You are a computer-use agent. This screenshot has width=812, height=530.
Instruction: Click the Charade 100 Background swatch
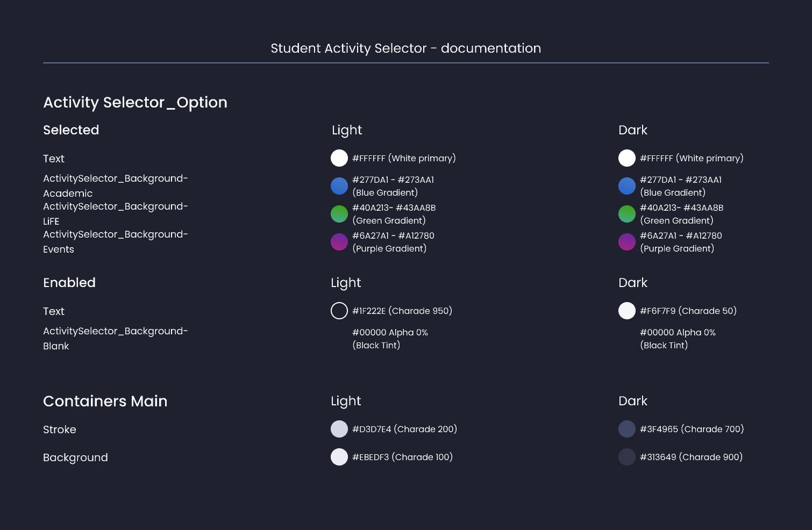click(339, 457)
